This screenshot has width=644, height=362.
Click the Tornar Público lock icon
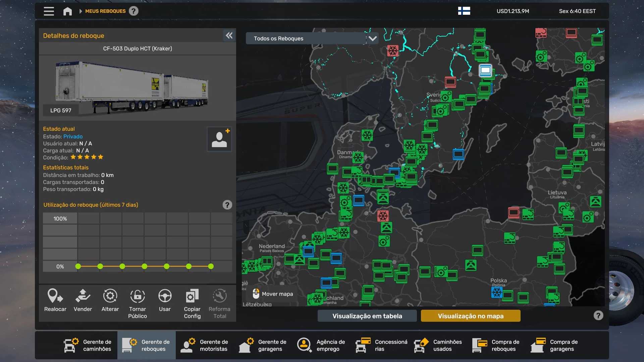(138, 296)
